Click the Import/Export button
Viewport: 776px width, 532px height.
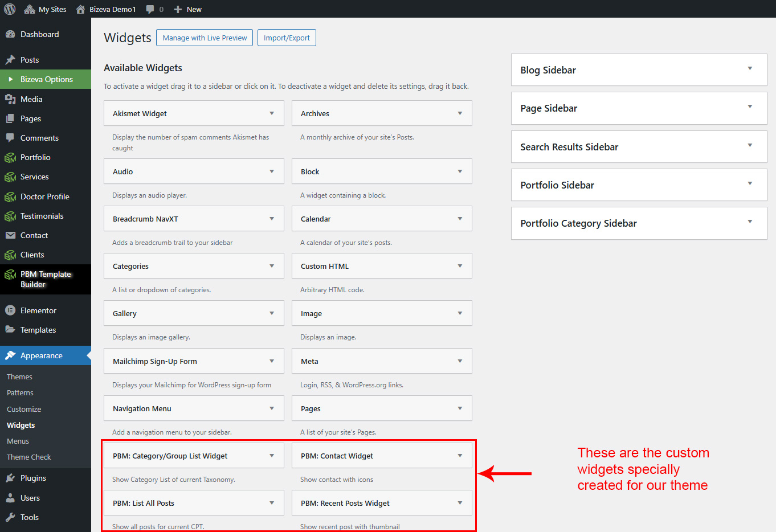pos(287,38)
